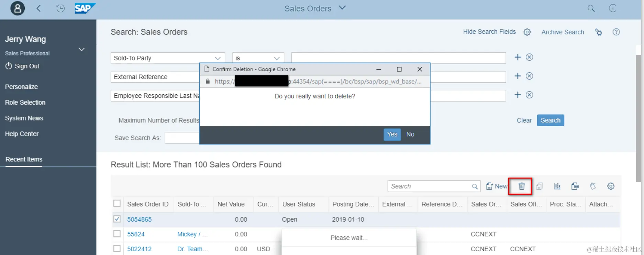Click the export to spreadsheet icon

[x=575, y=186]
